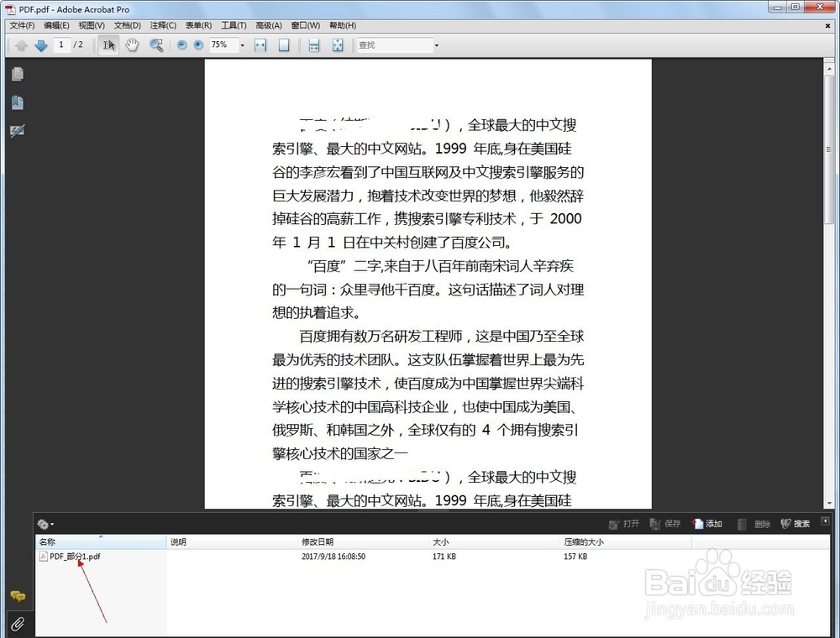Sort attachments by 说明 column header

(232, 541)
